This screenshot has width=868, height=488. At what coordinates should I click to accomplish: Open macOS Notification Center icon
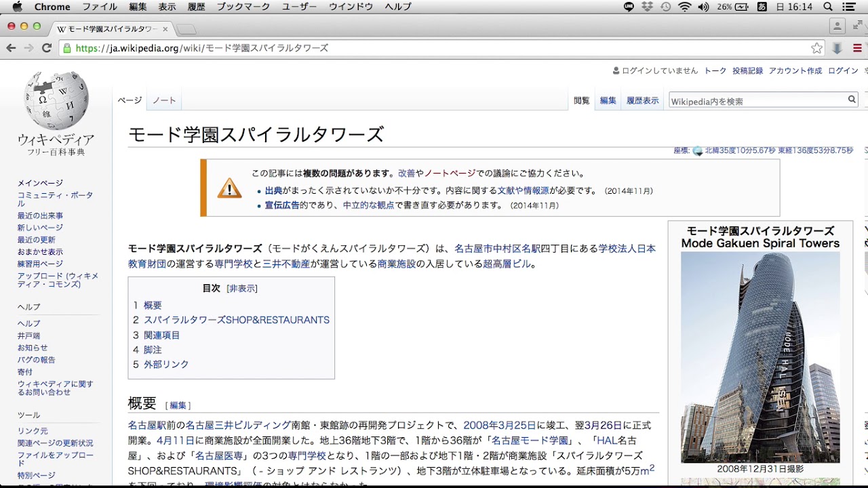coord(849,7)
